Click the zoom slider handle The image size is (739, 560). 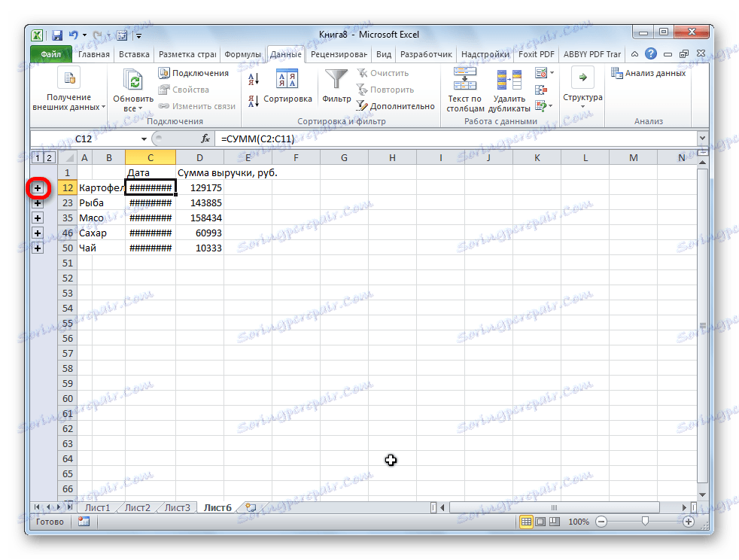645,521
